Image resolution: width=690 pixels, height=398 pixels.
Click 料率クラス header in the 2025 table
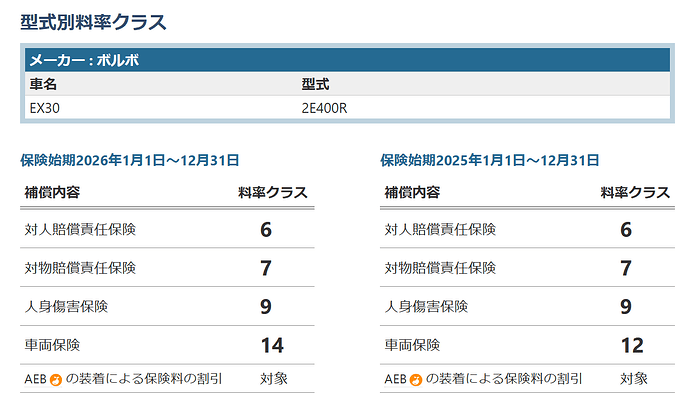click(x=635, y=192)
